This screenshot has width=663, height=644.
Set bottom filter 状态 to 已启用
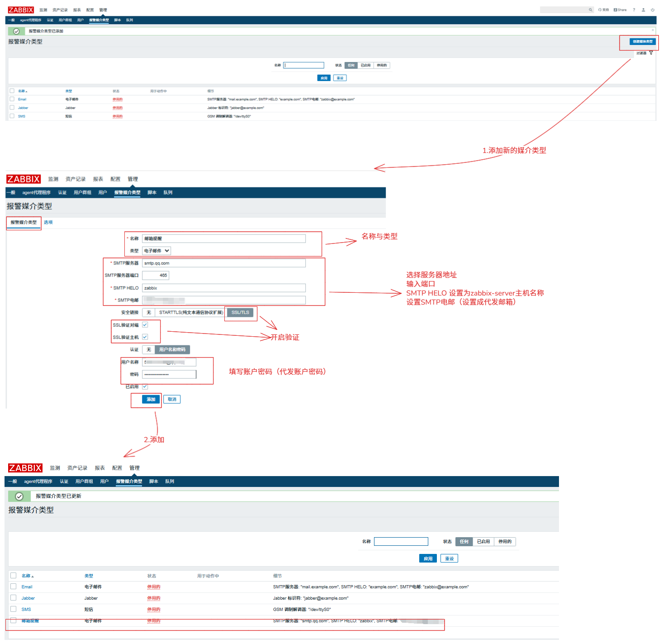pyautogui.click(x=483, y=542)
